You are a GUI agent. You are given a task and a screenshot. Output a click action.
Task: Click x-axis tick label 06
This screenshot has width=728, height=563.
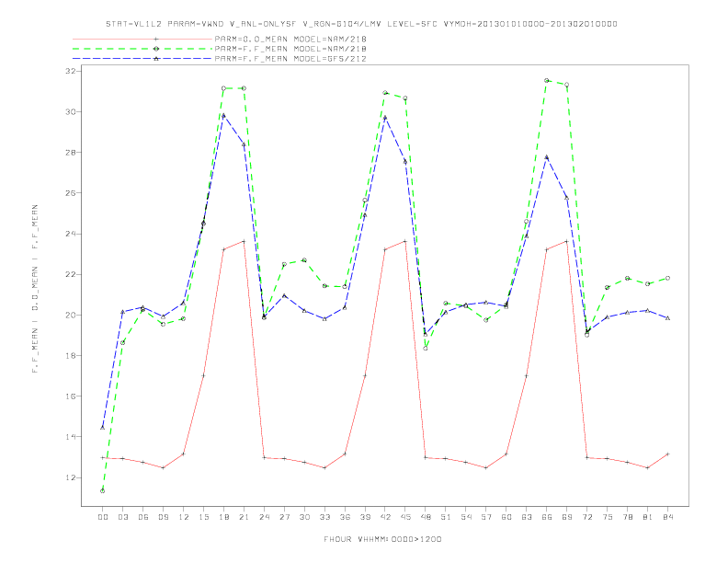pyautogui.click(x=143, y=517)
